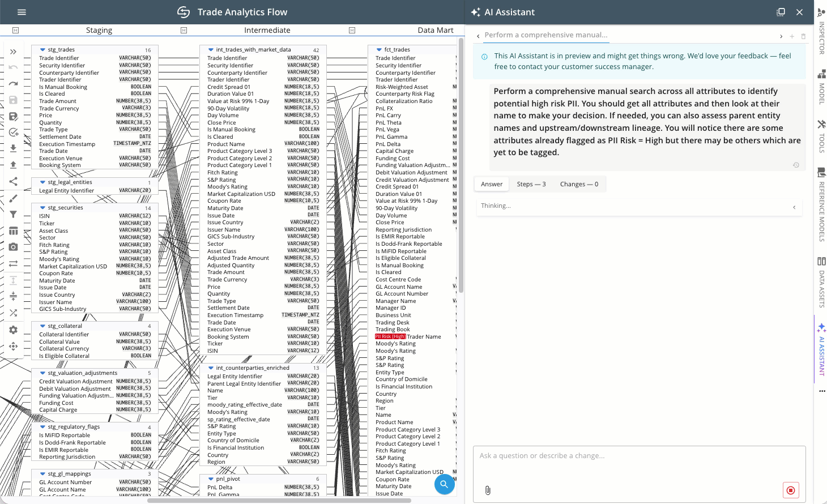Collapse the fct_trades table node
The image size is (827, 504).
pyautogui.click(x=378, y=49)
